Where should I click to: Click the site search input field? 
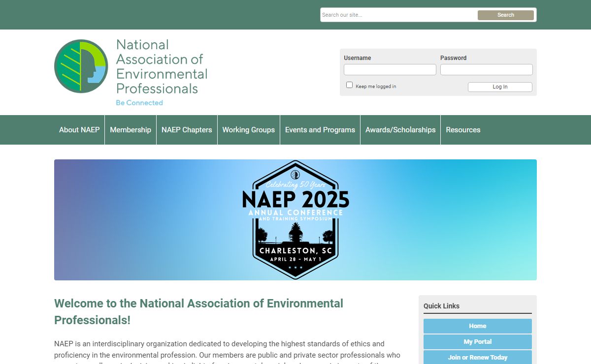coord(399,15)
